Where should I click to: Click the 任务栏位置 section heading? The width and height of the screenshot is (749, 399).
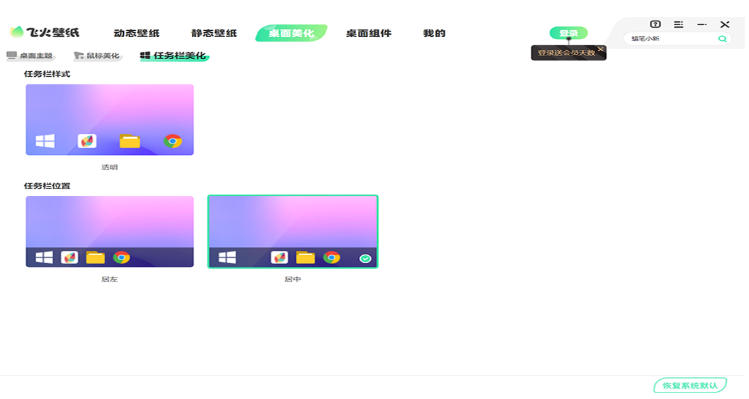[47, 186]
